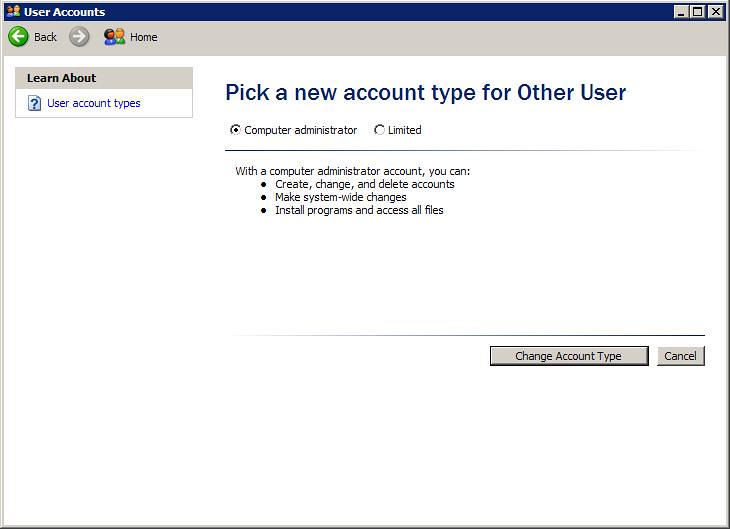Click 'Create, change, and delete accounts' text

tap(365, 184)
